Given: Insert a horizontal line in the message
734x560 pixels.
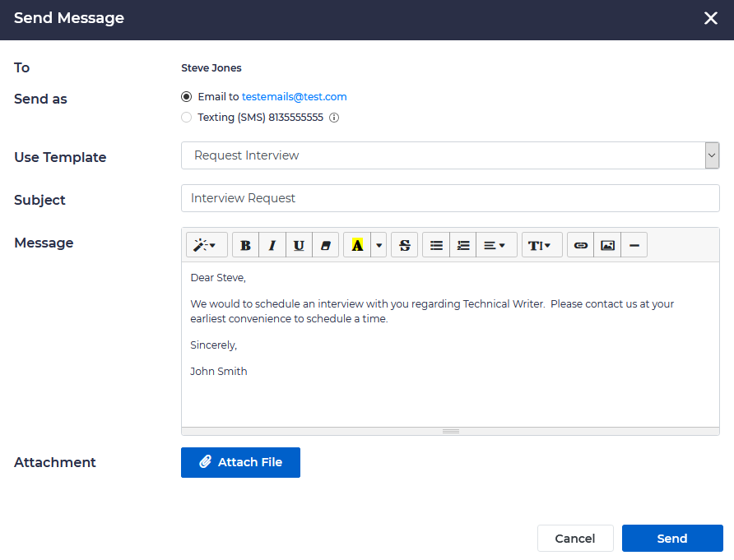Looking at the screenshot, I should point(634,244).
